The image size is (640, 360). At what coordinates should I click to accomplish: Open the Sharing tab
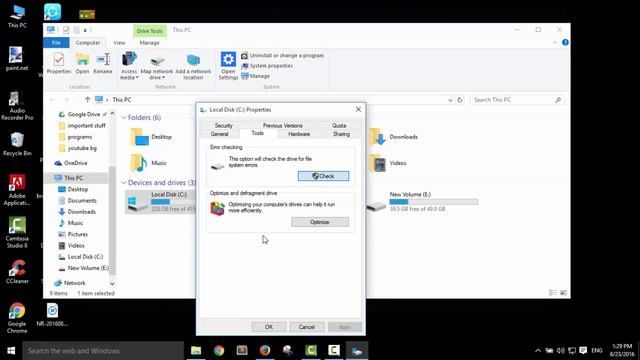pyautogui.click(x=341, y=134)
